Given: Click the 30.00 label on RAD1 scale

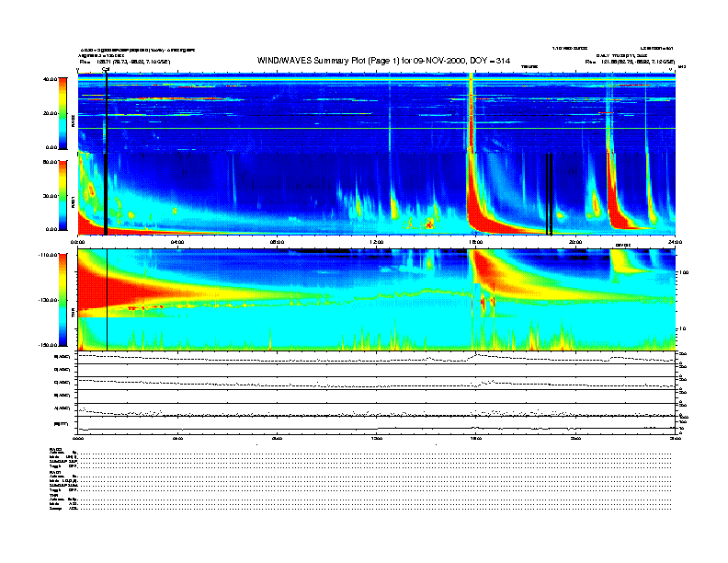Looking at the screenshot, I should click(50, 196).
